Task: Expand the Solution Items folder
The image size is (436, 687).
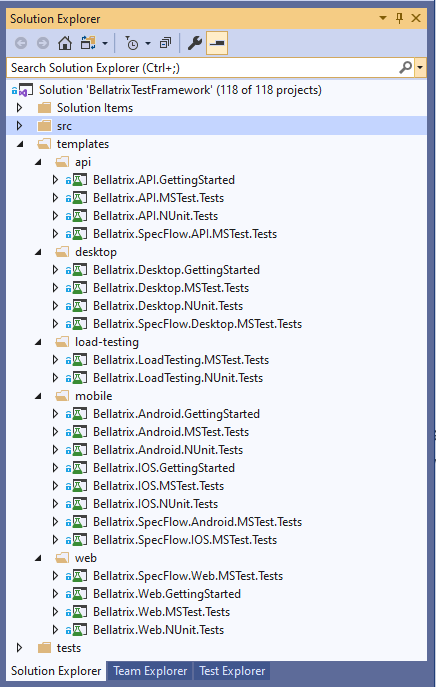Action: coord(19,108)
